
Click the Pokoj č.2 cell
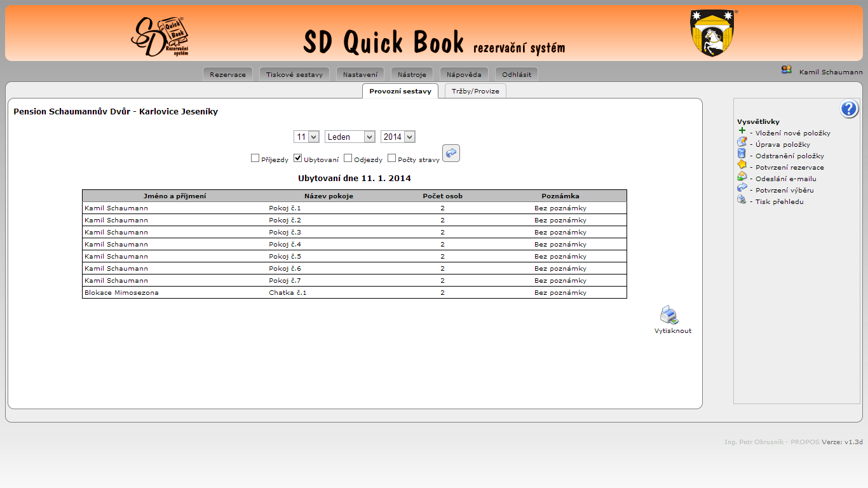coord(285,220)
